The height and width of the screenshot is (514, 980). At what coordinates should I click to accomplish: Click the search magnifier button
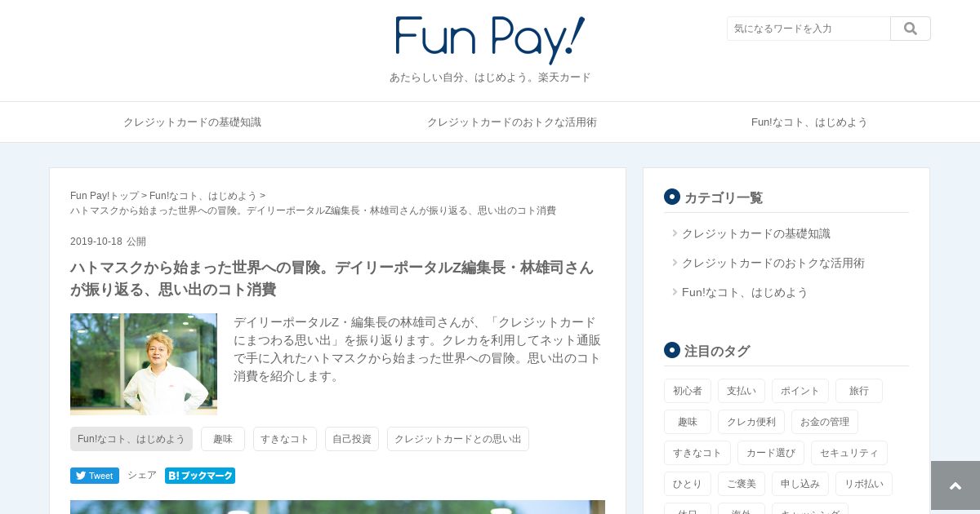tap(911, 29)
